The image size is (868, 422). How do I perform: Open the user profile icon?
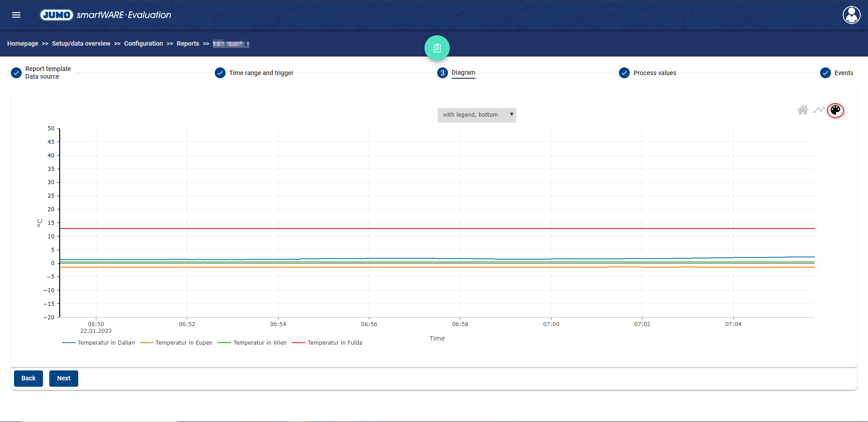click(851, 15)
